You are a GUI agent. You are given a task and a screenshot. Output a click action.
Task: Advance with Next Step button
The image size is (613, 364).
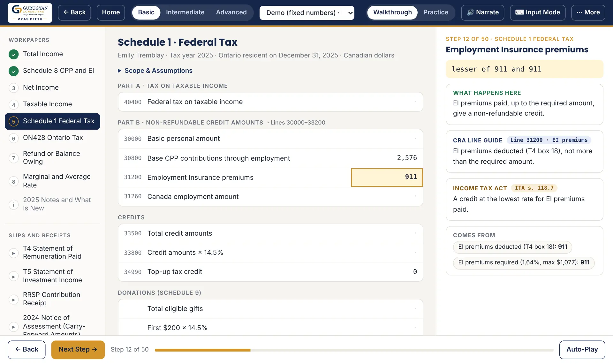click(78, 350)
